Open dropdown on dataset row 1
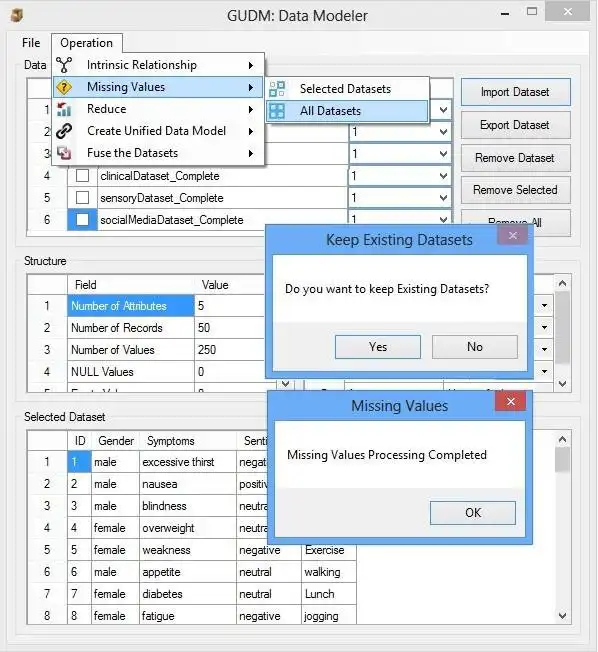Image resolution: width=598 pixels, height=652 pixels. coord(443,110)
